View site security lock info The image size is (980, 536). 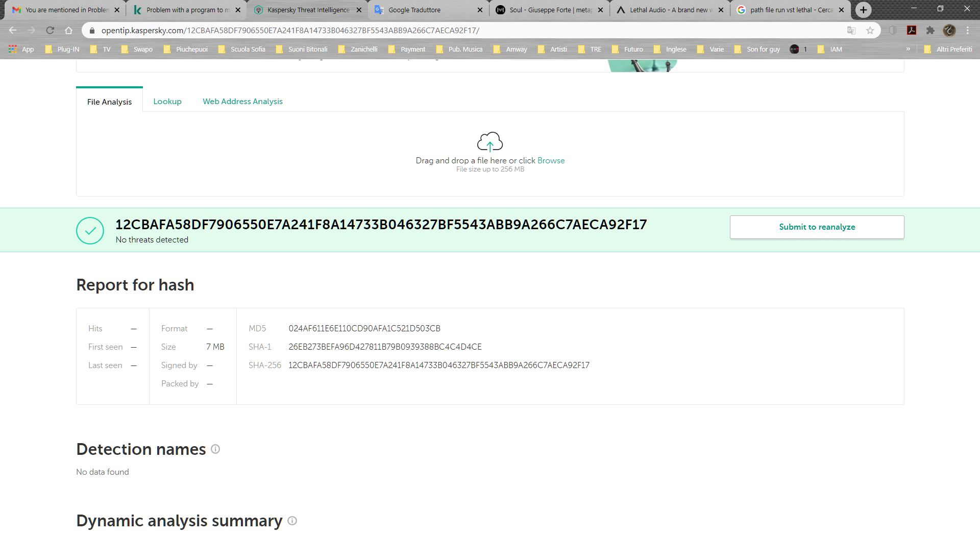coord(92,31)
